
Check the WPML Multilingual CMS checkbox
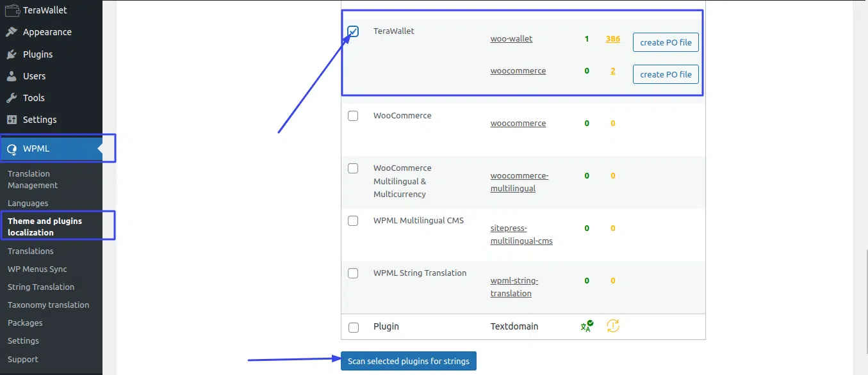click(353, 221)
